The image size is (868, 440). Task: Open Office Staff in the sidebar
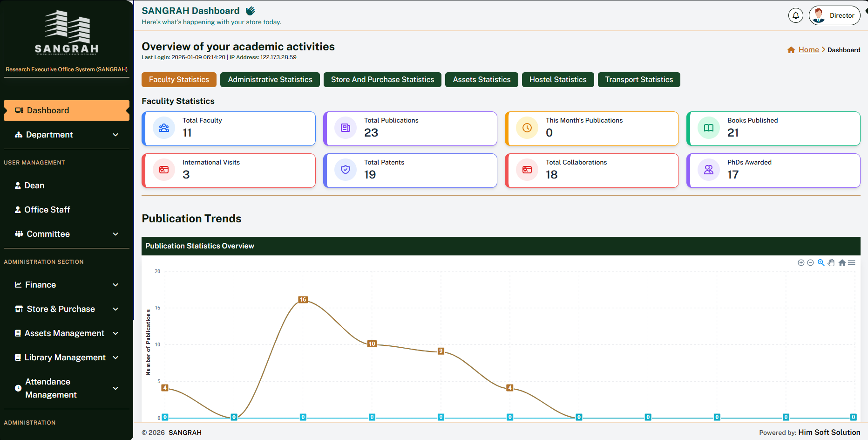(47, 210)
